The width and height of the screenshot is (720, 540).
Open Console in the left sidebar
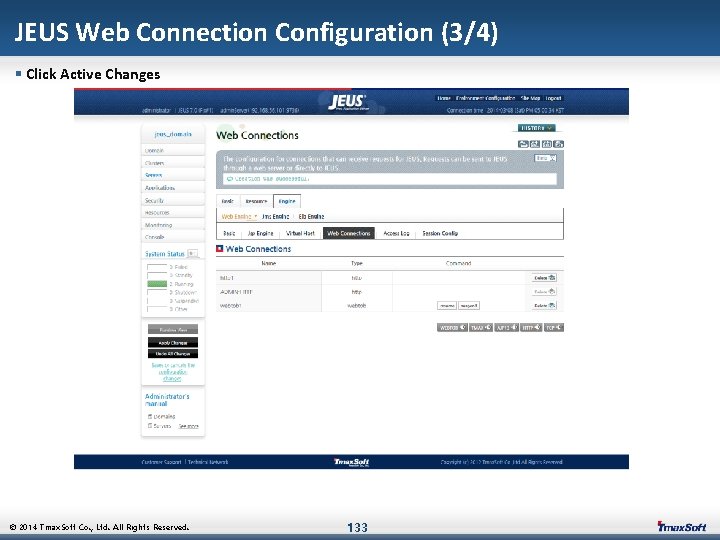[x=173, y=237]
